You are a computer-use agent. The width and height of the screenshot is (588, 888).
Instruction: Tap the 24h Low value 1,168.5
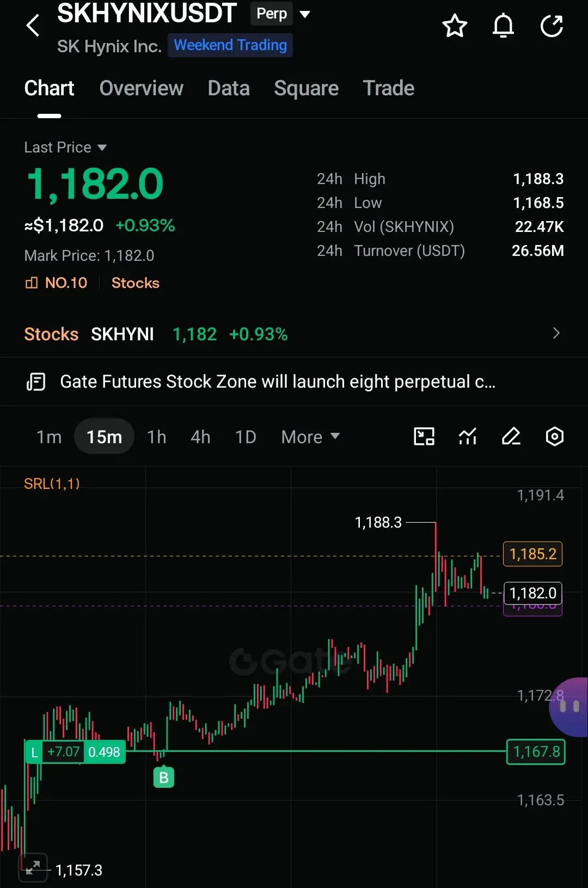tap(538, 203)
